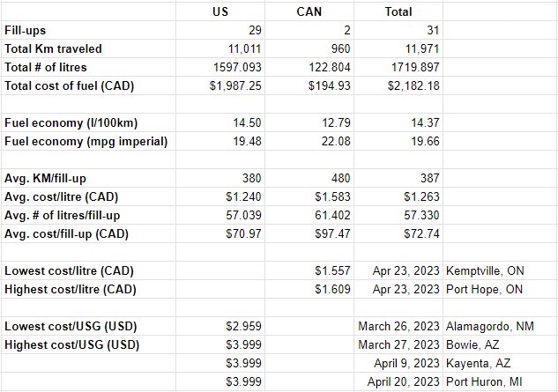The width and height of the screenshot is (558, 392).
Task: Click total avg cost per fill-up $72.74
Action: point(398,233)
